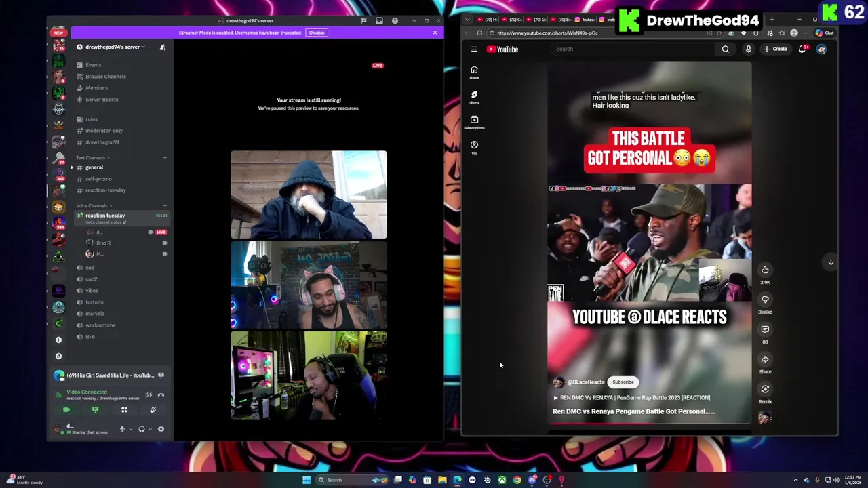Start voice search with microphone icon

click(x=748, y=49)
